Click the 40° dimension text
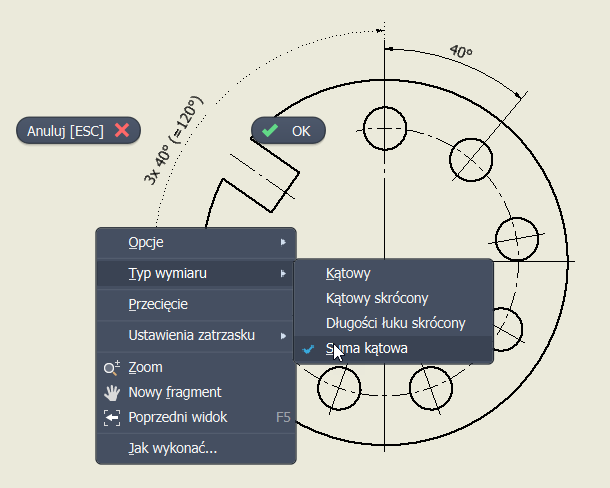 click(x=461, y=51)
